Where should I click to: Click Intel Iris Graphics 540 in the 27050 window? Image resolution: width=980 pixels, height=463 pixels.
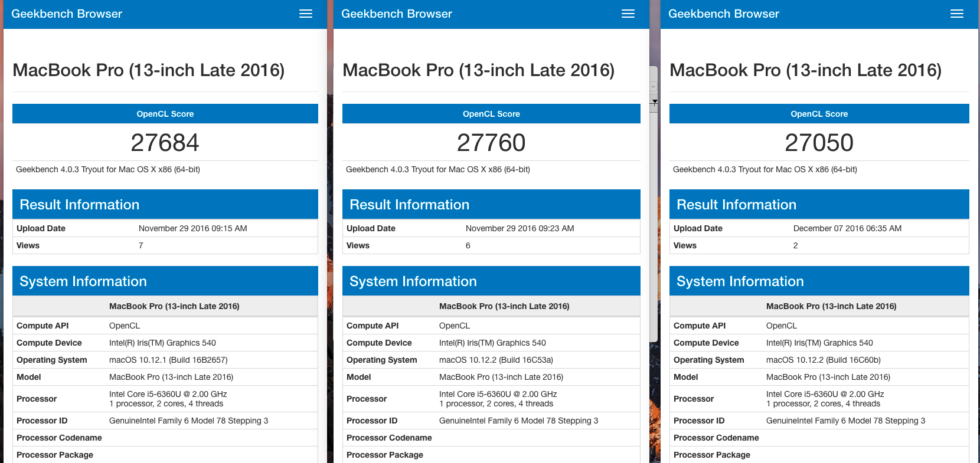819,343
